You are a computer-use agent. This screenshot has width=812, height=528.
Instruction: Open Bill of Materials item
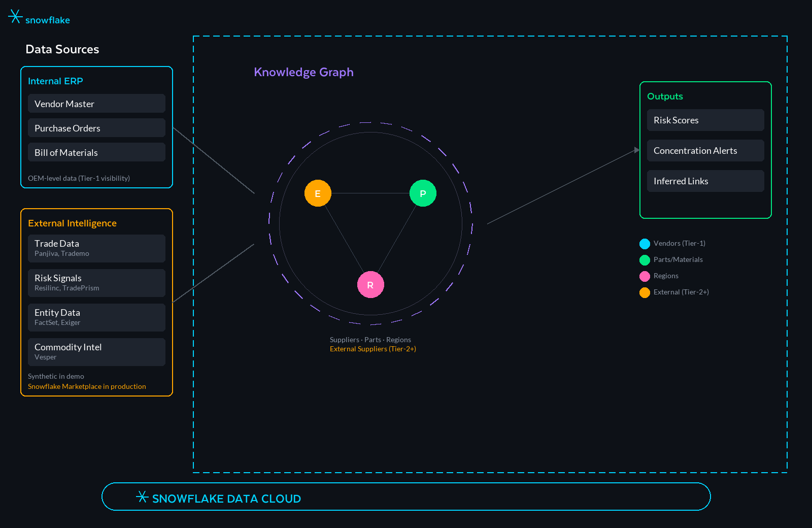coord(96,152)
